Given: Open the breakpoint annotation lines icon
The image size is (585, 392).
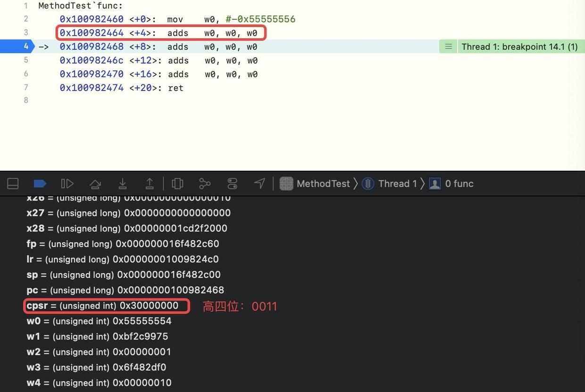Looking at the screenshot, I should [x=448, y=47].
